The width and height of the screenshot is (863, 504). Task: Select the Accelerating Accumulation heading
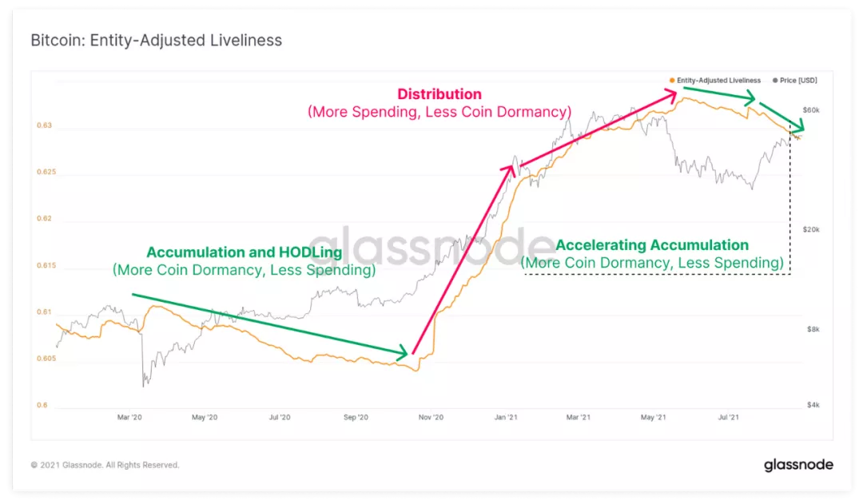[x=652, y=245]
